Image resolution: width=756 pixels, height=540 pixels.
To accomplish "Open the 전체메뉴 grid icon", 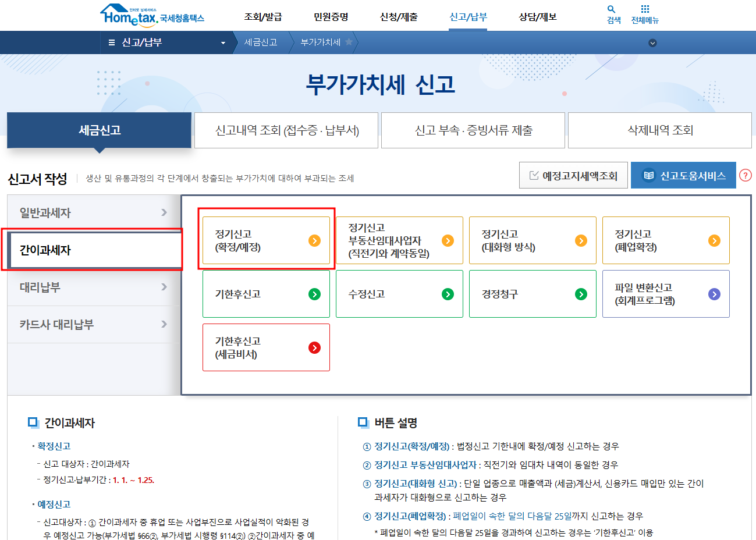I will tap(644, 10).
